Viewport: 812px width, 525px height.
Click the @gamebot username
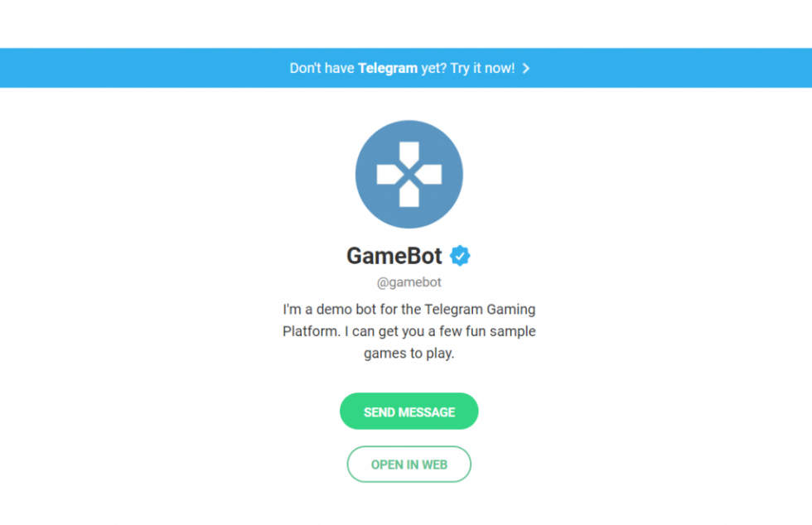408,282
